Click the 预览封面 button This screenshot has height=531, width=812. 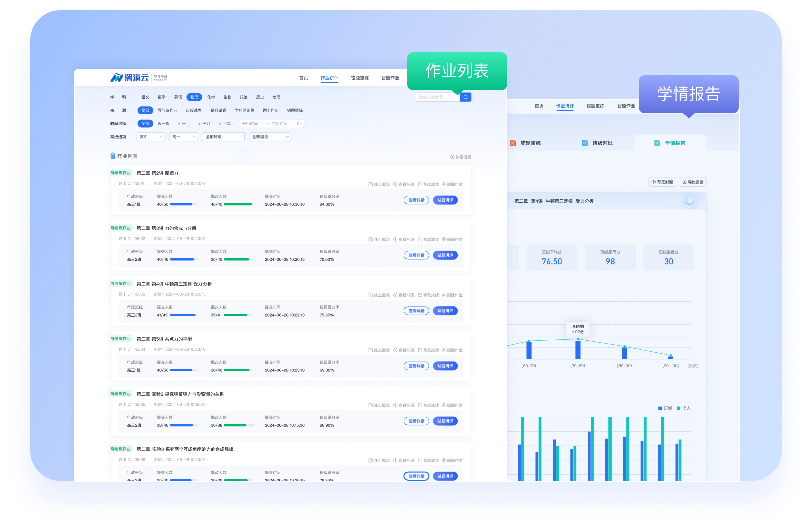click(x=662, y=182)
